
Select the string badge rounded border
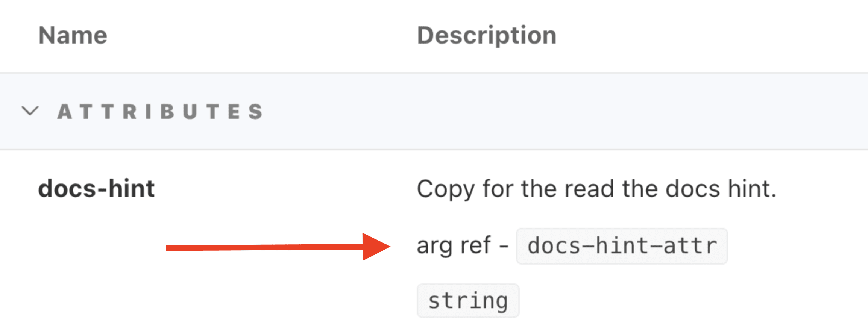[x=467, y=300]
